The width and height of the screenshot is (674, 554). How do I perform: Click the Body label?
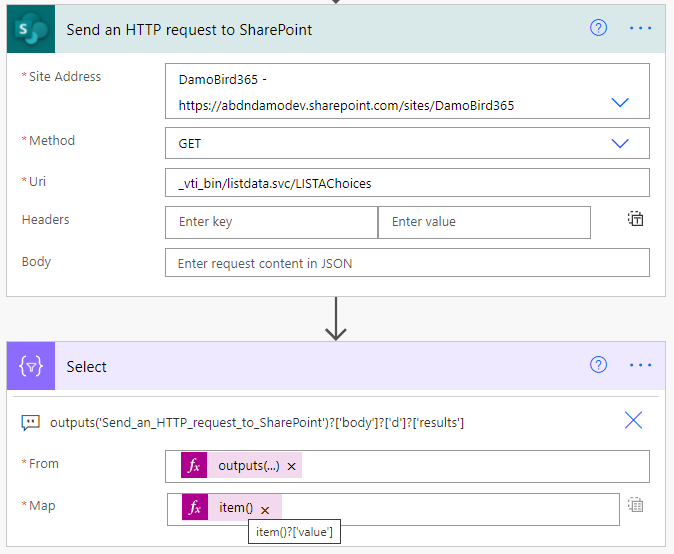click(x=37, y=261)
